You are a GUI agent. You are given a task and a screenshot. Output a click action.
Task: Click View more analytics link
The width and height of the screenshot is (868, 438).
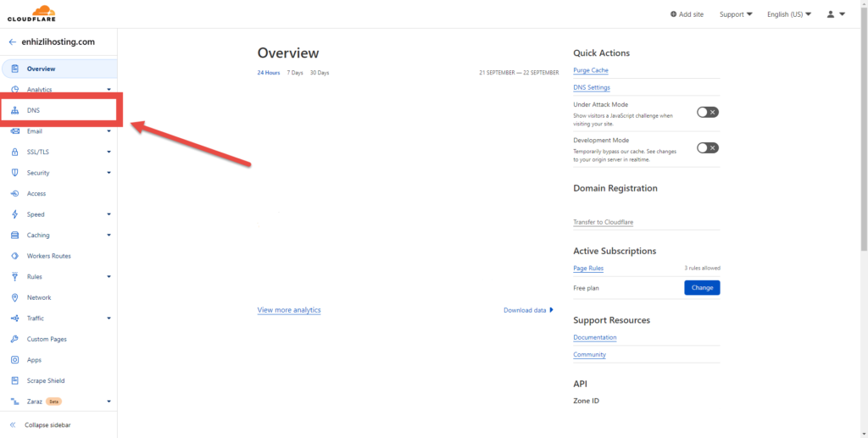pyautogui.click(x=289, y=310)
